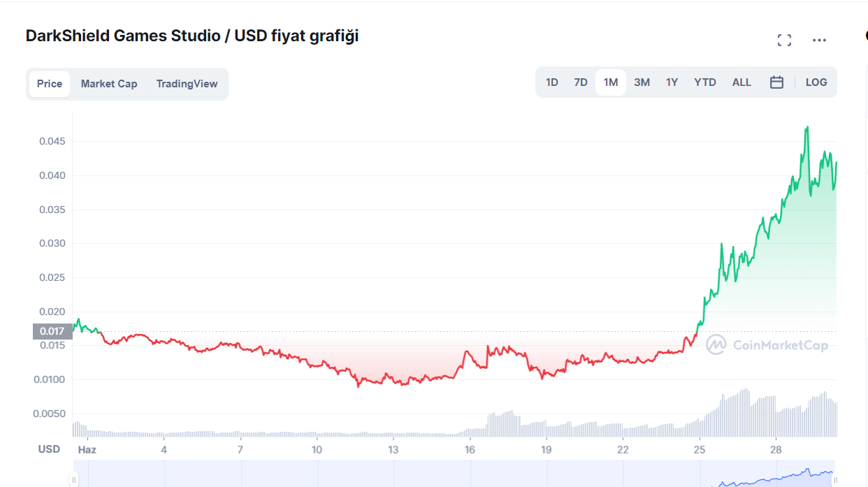Click the price peak on the chart
868x487 pixels.
pos(807,128)
